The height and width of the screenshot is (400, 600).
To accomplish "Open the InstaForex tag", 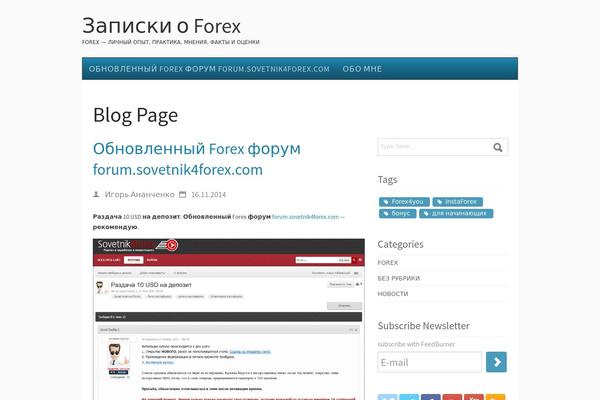I will (458, 202).
